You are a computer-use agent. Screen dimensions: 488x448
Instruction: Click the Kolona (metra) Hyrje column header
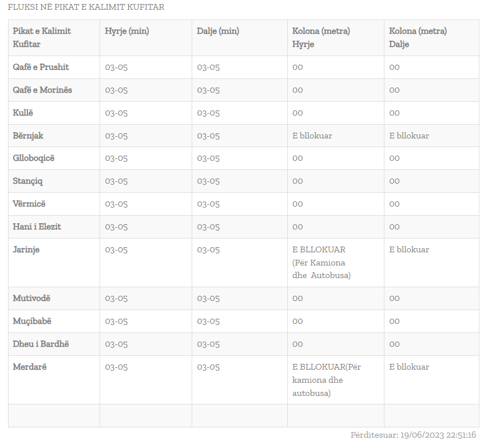[321, 37]
